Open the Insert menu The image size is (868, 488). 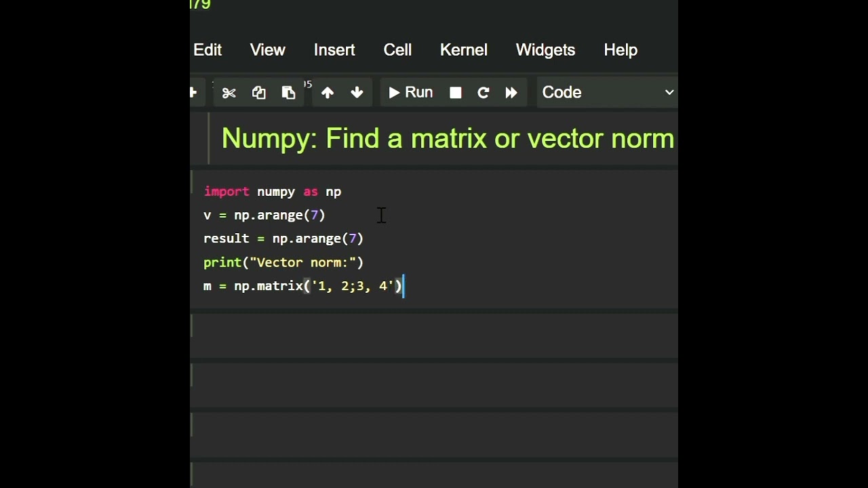click(334, 50)
